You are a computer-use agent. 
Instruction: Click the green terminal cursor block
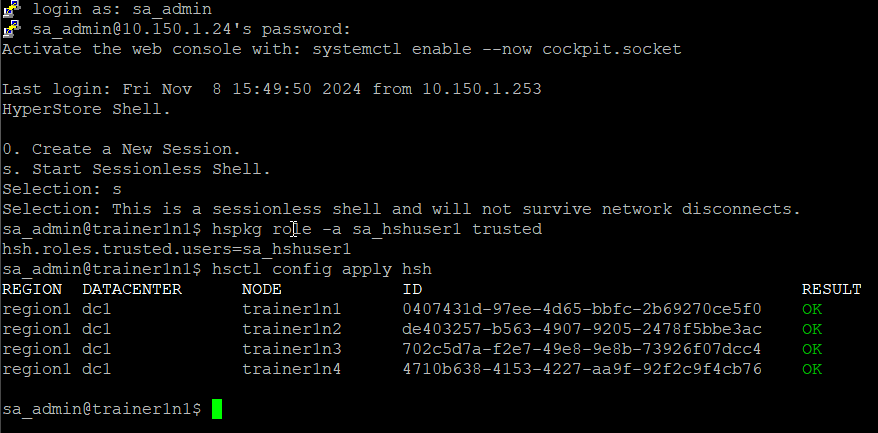(217, 408)
